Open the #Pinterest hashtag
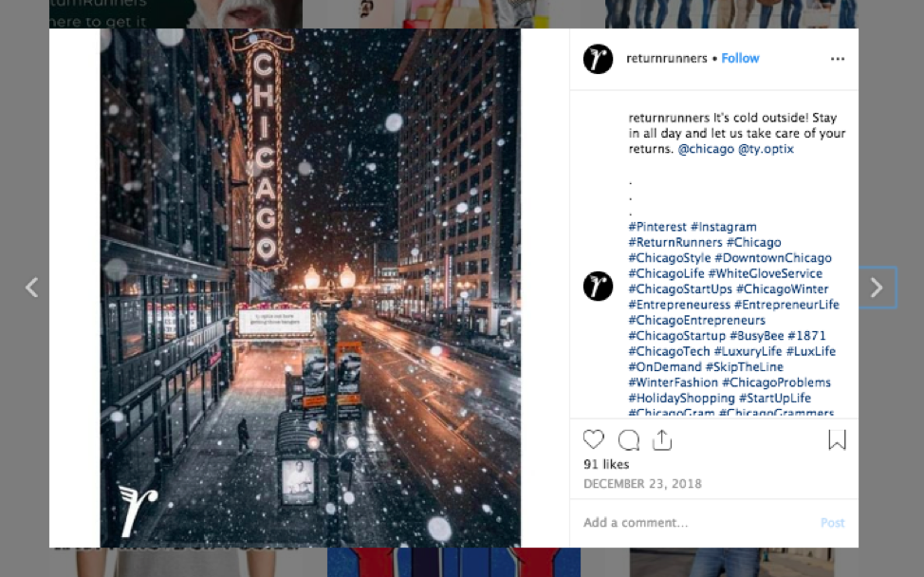Image resolution: width=924 pixels, height=577 pixels. tap(657, 227)
